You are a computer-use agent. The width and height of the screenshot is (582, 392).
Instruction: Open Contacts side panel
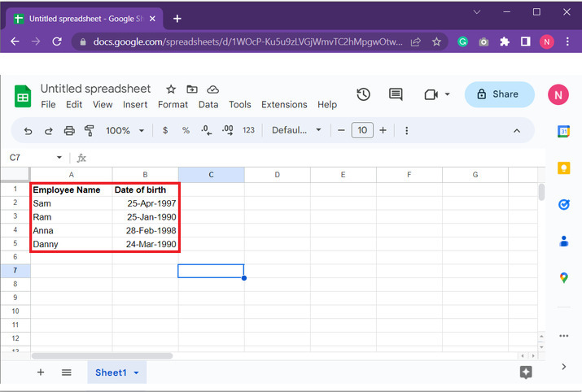click(x=564, y=241)
